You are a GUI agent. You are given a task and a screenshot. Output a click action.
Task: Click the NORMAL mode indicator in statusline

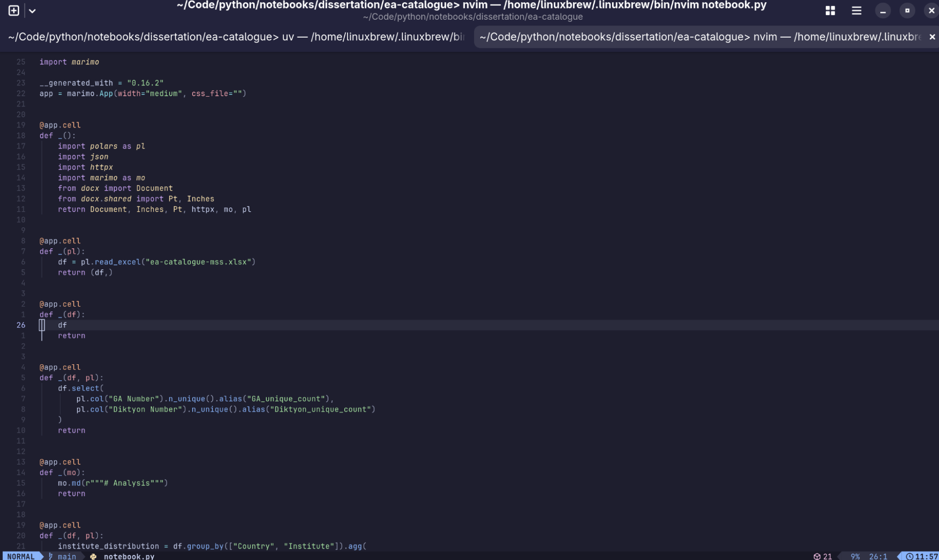pyautogui.click(x=21, y=556)
